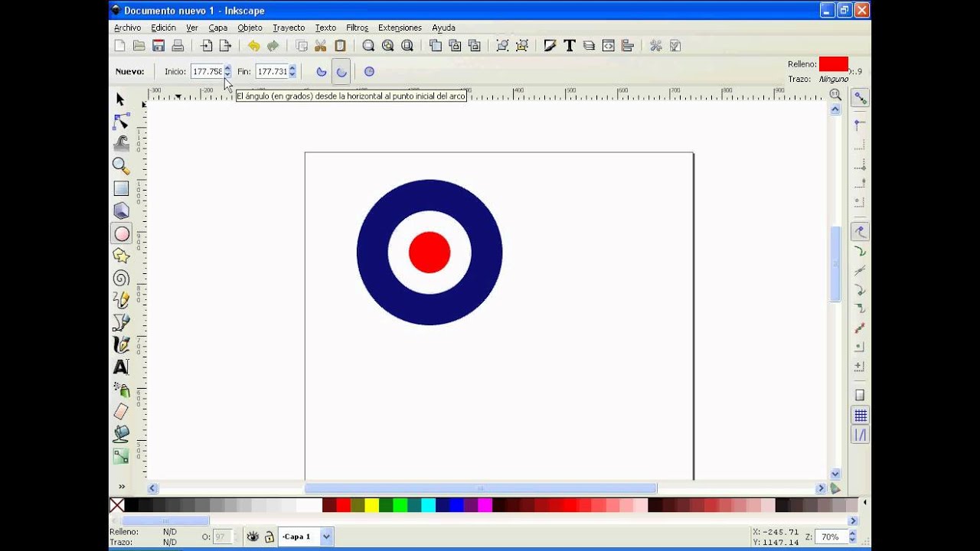This screenshot has height=551, width=980.
Task: Click the Undo arrow icon
Action: (x=253, y=46)
